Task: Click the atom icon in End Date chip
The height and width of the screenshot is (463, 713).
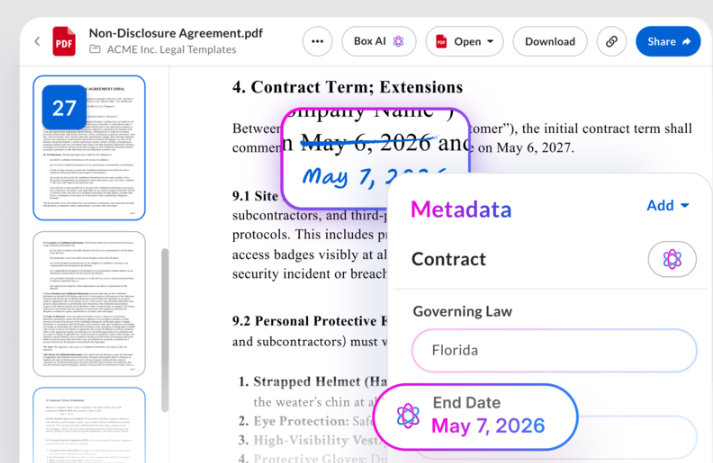Action: coord(408,416)
